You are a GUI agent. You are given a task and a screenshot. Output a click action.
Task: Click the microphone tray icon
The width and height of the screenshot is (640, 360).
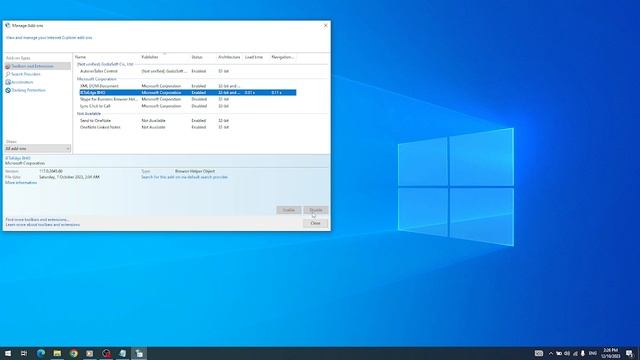583,353
